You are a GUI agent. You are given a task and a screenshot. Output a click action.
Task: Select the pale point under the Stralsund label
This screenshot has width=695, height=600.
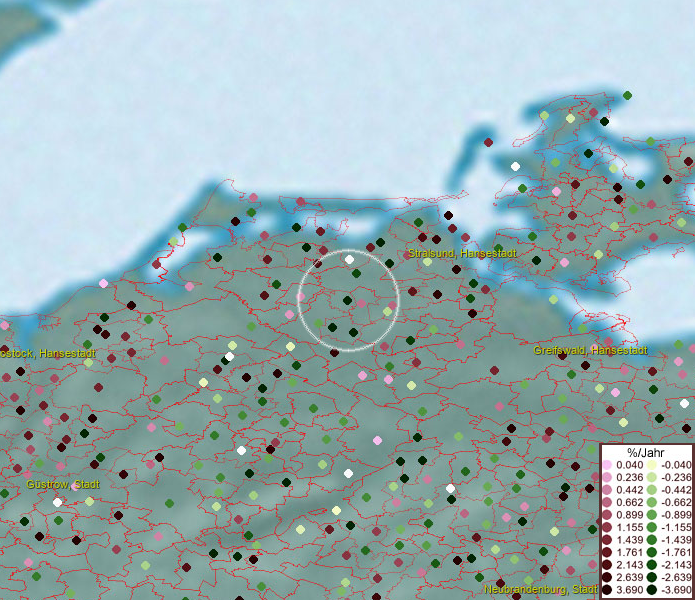[427, 261]
